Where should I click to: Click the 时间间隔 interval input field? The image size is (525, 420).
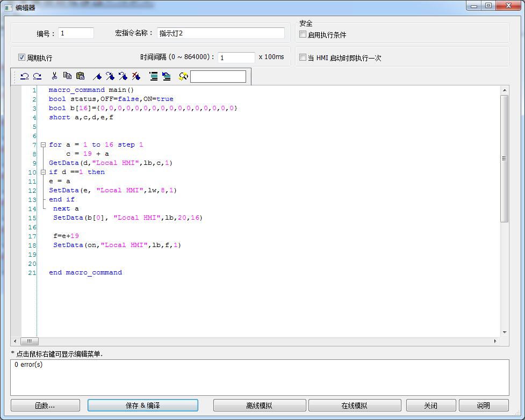pyautogui.click(x=236, y=57)
